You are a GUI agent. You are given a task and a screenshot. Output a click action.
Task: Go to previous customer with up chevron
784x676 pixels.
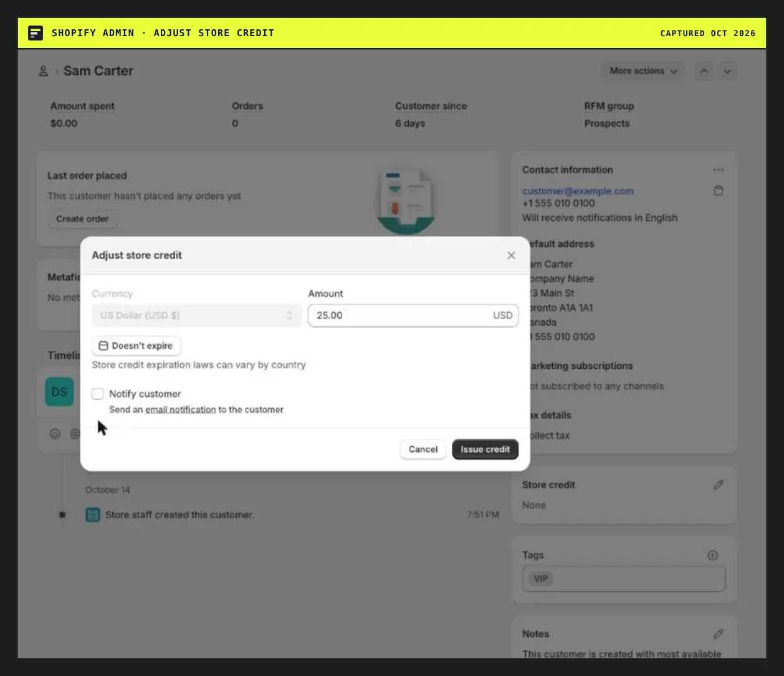[x=704, y=71]
